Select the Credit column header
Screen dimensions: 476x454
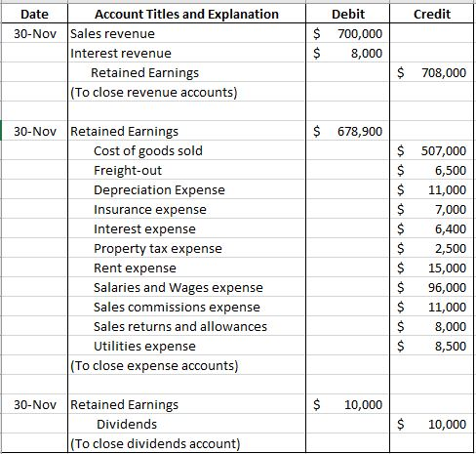click(432, 14)
